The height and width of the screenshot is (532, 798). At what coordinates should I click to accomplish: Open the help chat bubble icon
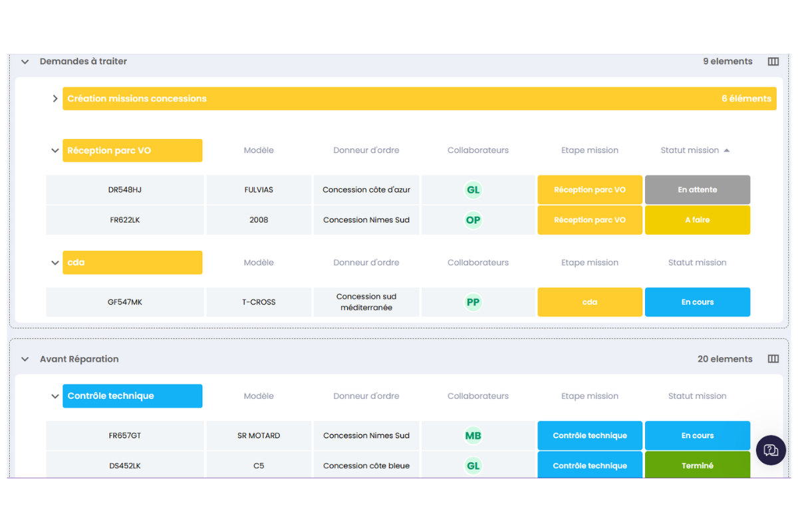771,450
